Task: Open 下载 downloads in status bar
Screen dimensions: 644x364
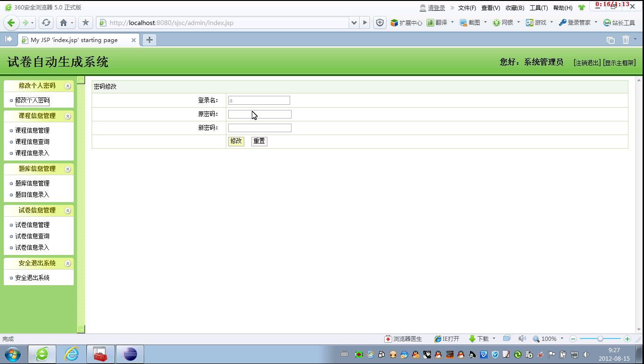Action: [479, 339]
